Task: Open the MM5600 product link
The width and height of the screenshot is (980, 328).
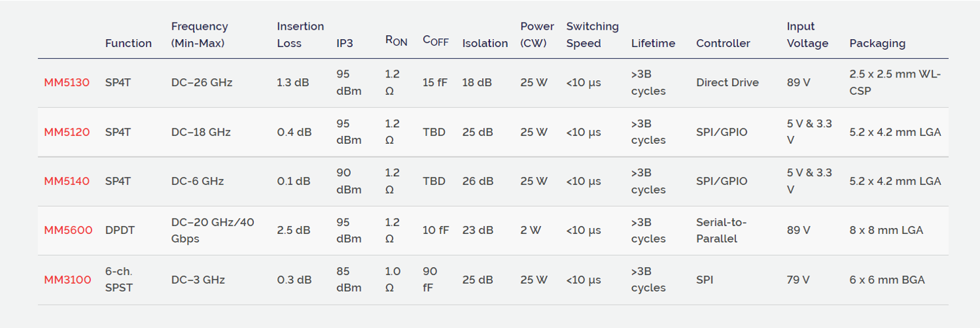Action: pyautogui.click(x=68, y=231)
